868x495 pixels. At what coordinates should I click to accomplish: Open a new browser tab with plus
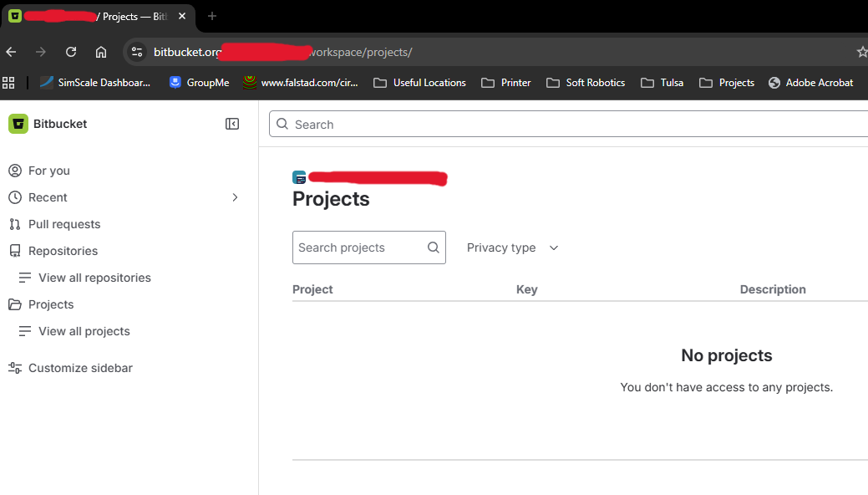(x=212, y=16)
